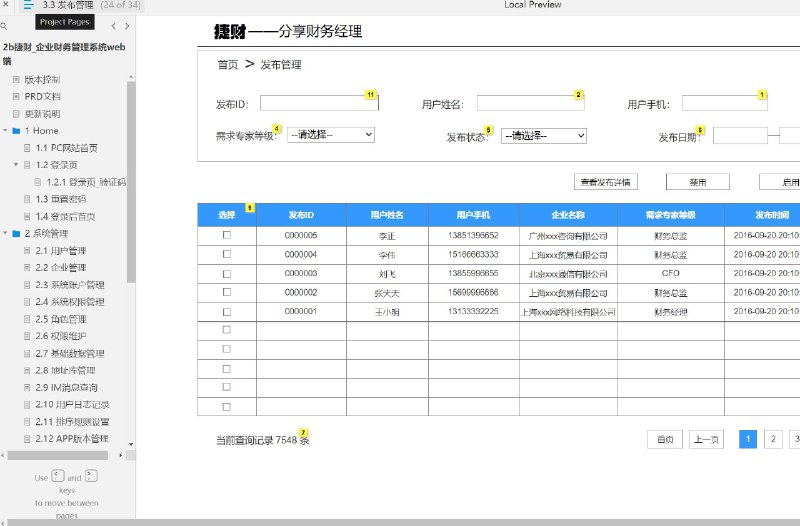Click the Home folder icon

point(16,131)
